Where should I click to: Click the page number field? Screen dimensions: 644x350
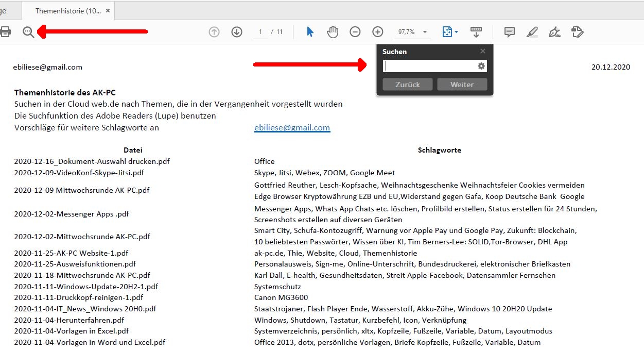(260, 32)
